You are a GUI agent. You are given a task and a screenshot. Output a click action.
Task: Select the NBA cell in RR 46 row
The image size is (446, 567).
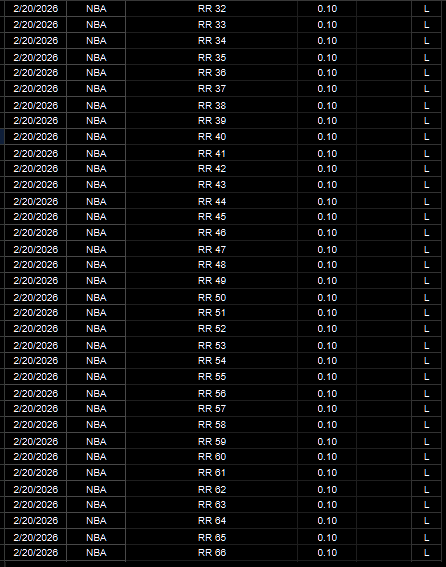pyautogui.click(x=96, y=233)
